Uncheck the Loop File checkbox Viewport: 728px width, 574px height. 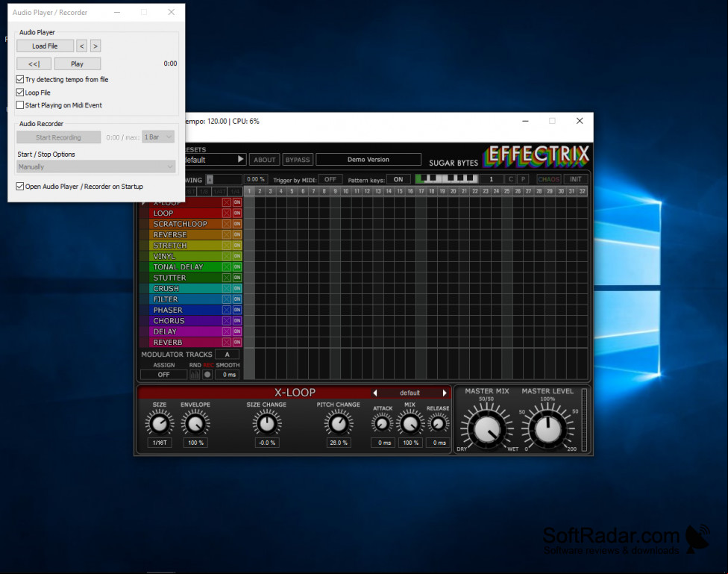click(20, 93)
